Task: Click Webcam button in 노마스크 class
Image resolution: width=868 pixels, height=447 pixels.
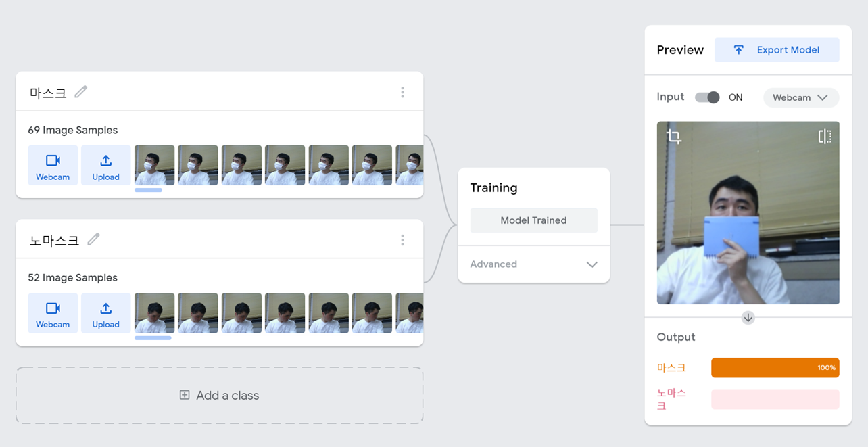Action: (x=53, y=313)
